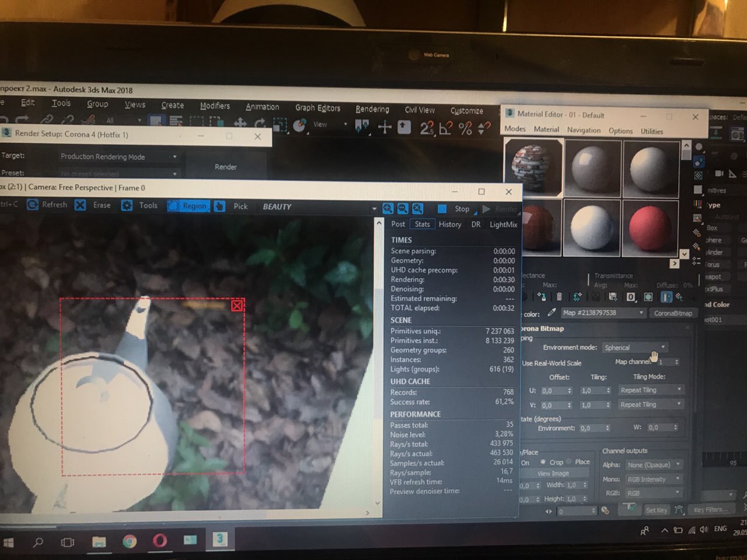Zoom out of the rendered image
The width and height of the screenshot is (747, 560).
point(403,208)
